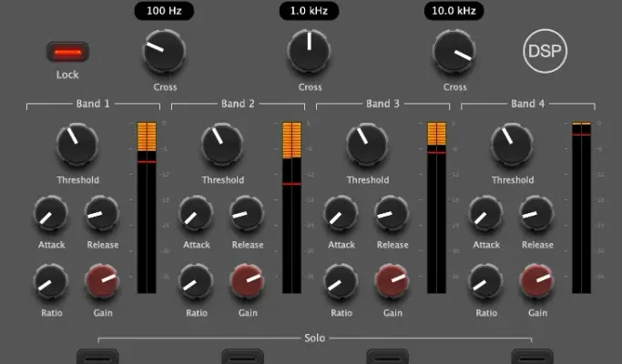
Task: Enable Solo for Band 1
Action: pyautogui.click(x=97, y=357)
